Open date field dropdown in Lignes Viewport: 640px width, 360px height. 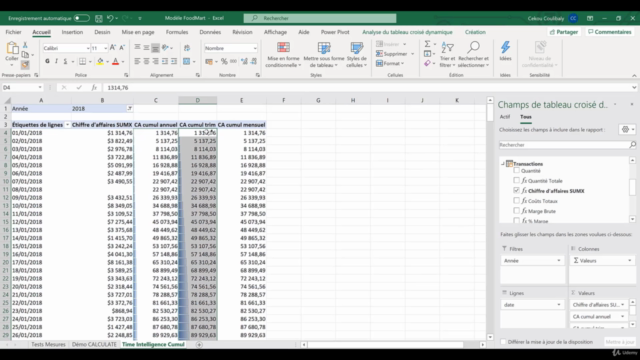(559, 304)
